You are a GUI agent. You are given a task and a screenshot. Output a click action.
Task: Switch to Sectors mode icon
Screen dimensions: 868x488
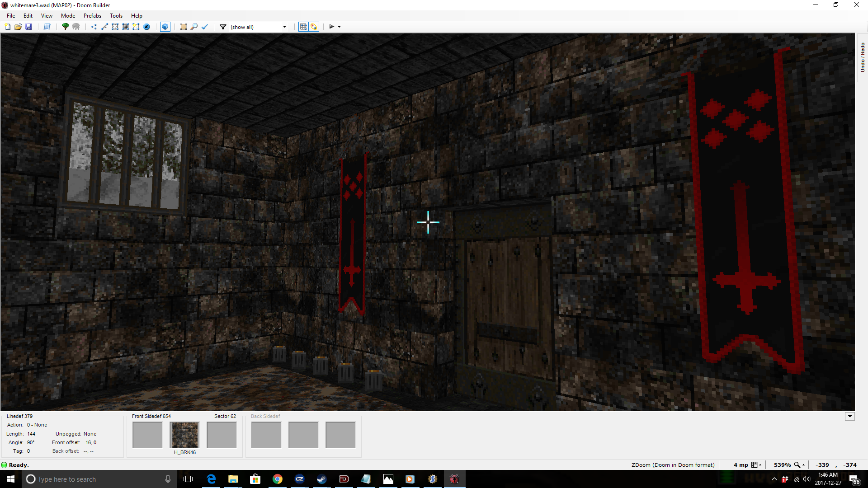click(x=115, y=27)
